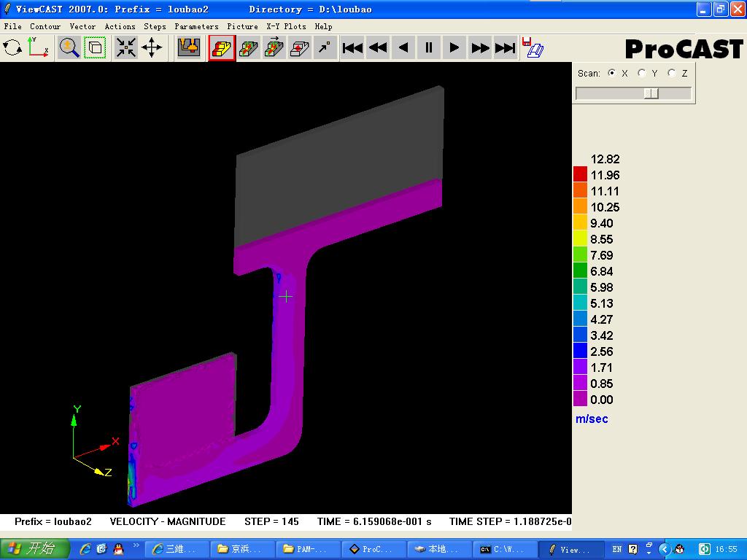Click the STEP = 145 status text

pos(271,521)
